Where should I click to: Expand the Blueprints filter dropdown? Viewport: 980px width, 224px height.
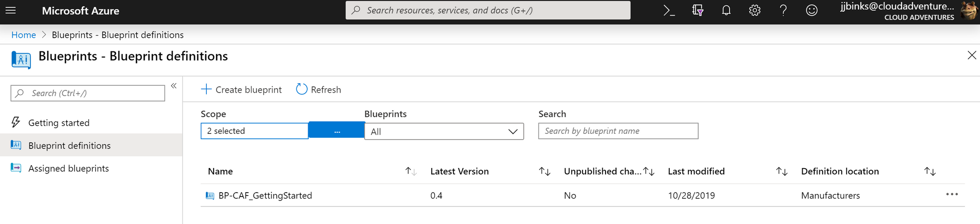(x=444, y=131)
